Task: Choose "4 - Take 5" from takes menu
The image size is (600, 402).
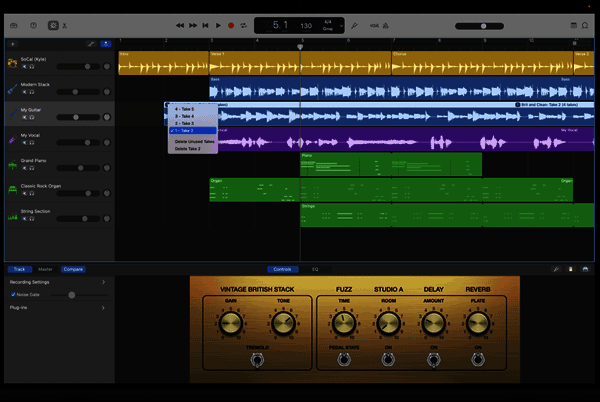Action: 184,109
